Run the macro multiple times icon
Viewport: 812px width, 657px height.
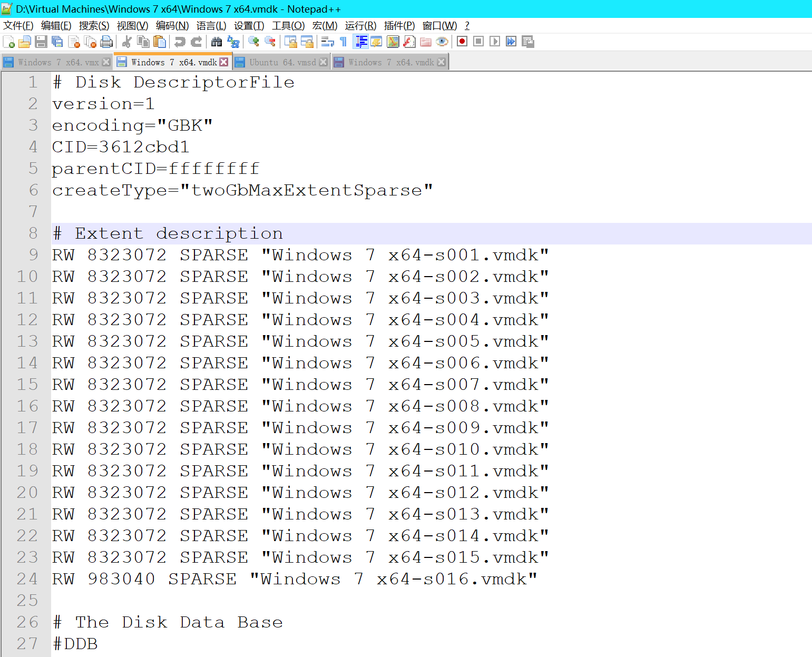pyautogui.click(x=511, y=42)
